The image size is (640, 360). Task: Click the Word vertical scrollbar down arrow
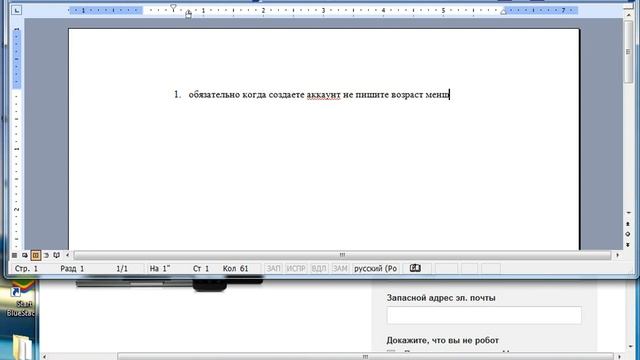(x=628, y=213)
